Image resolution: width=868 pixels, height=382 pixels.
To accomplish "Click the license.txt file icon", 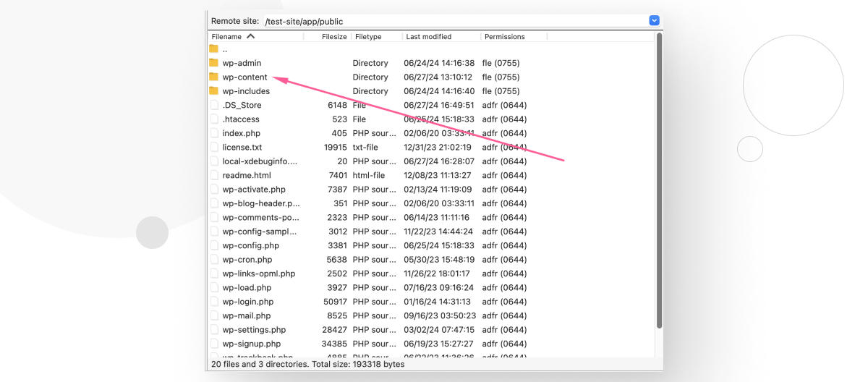I will (214, 148).
